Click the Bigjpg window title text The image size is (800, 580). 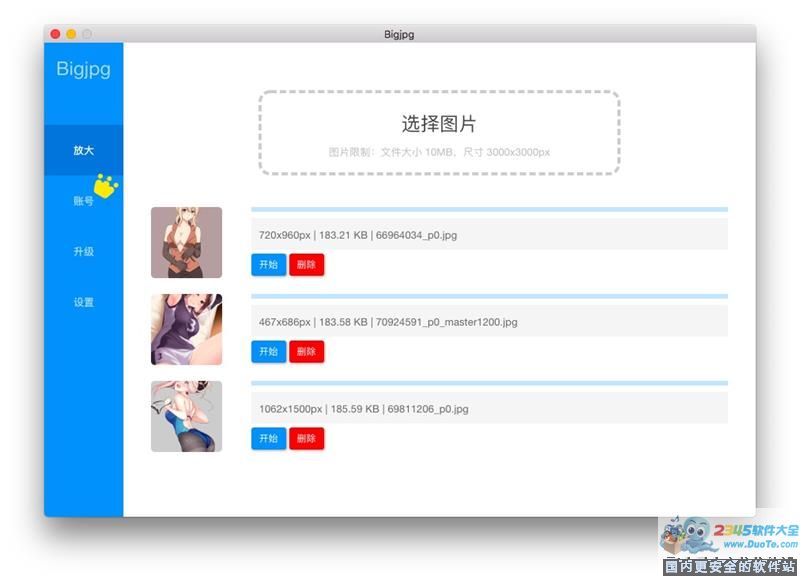click(399, 34)
